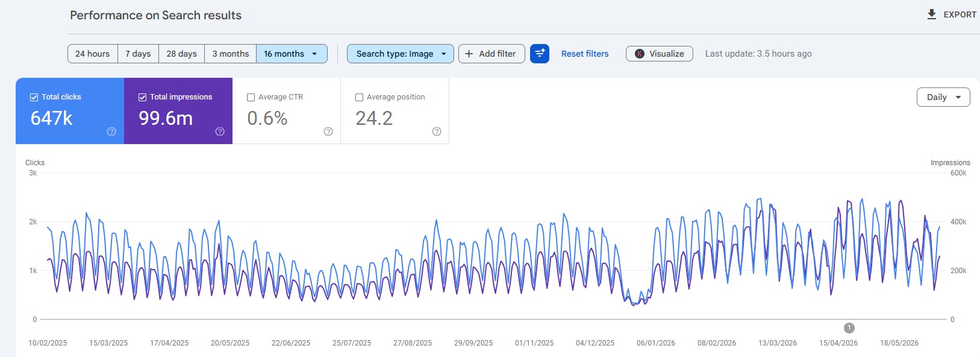Click help icon on Average CTR card

click(x=328, y=131)
